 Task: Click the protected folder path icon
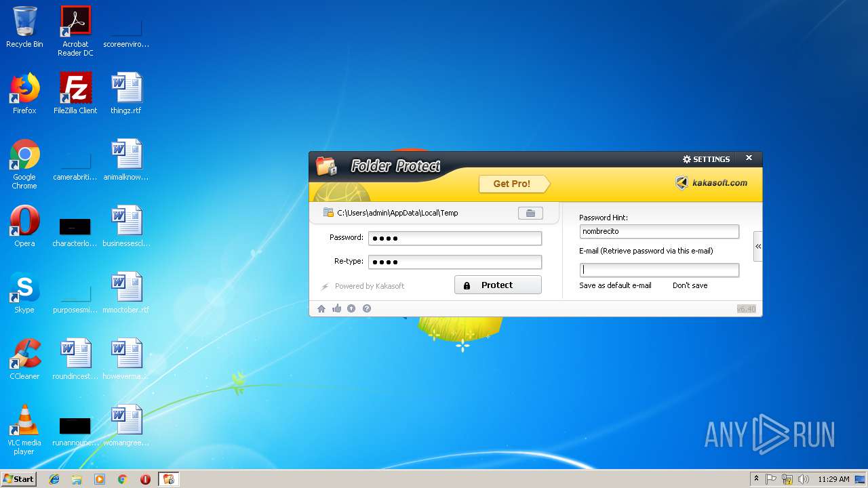[328, 212]
